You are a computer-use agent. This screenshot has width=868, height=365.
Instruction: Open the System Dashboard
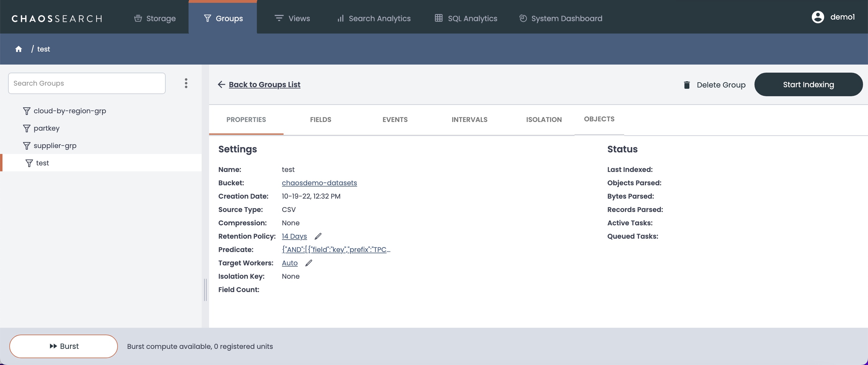561,19
